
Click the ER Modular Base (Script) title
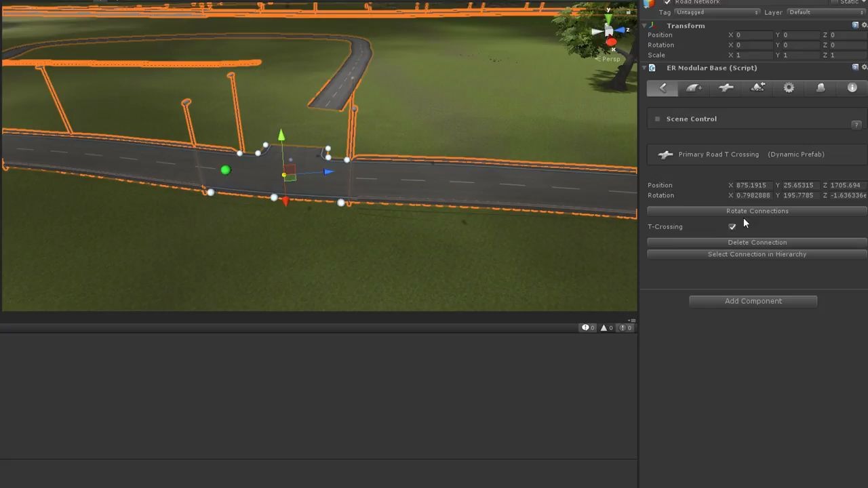(711, 68)
